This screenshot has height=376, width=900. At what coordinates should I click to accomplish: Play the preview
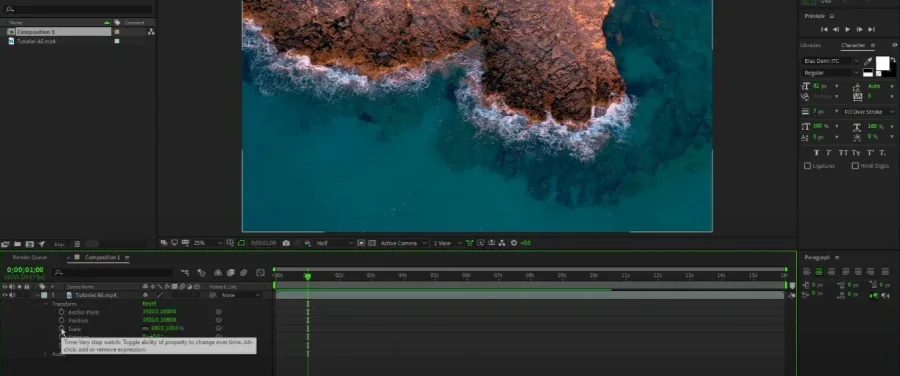tap(847, 29)
